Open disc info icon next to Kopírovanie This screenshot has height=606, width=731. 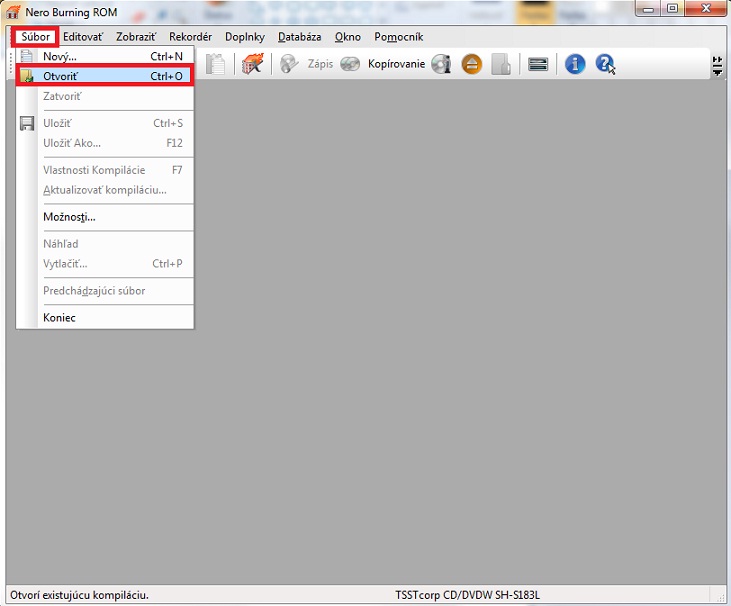tap(441, 64)
